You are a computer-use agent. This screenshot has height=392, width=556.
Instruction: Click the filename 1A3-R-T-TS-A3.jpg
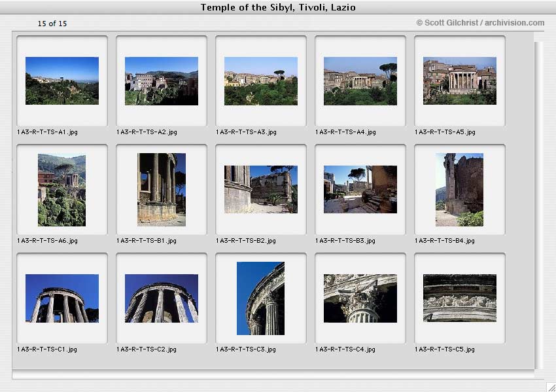246,132
